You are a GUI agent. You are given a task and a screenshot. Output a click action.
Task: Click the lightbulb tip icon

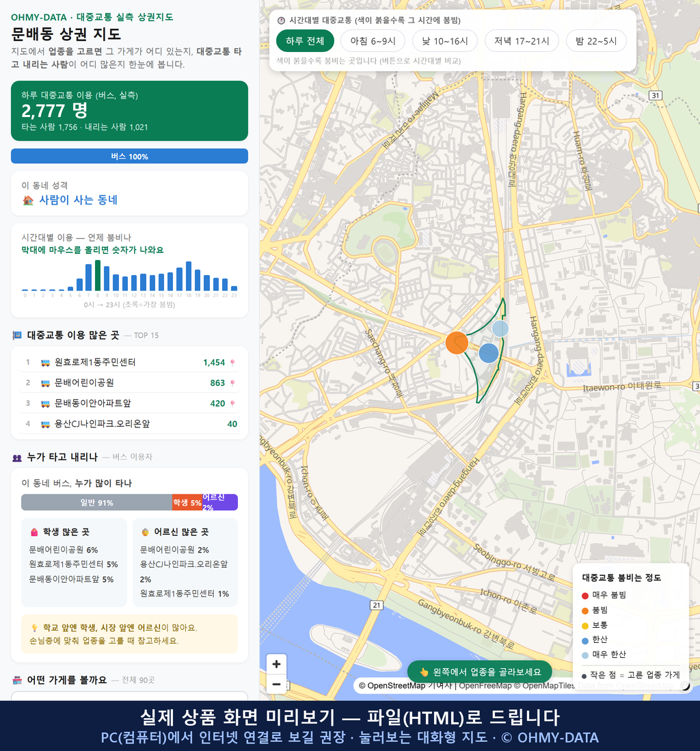(34, 628)
